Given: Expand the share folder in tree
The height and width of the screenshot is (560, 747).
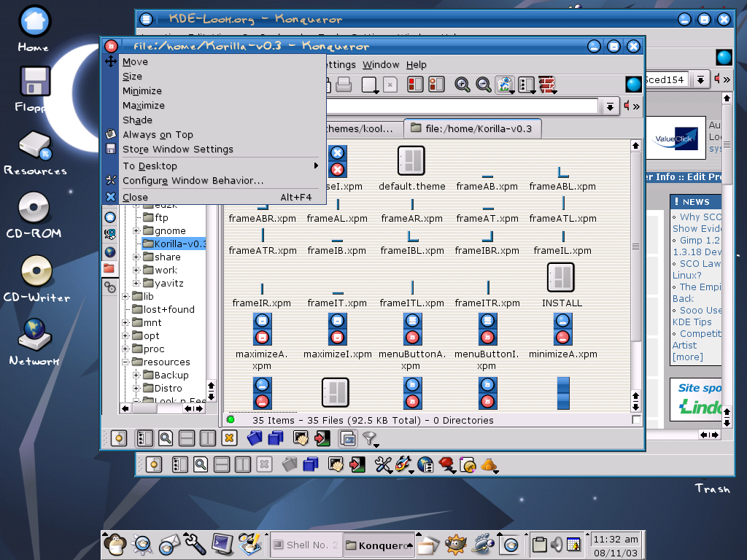Looking at the screenshot, I should tap(136, 257).
